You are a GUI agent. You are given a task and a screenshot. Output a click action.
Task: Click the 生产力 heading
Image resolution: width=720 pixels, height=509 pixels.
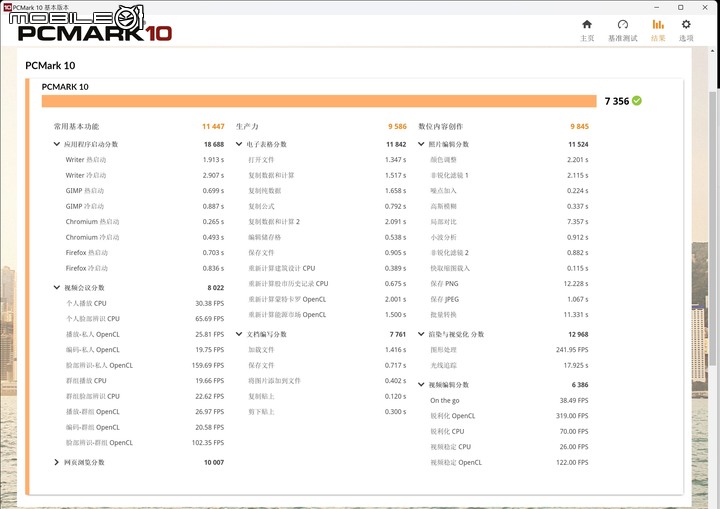tap(247, 126)
